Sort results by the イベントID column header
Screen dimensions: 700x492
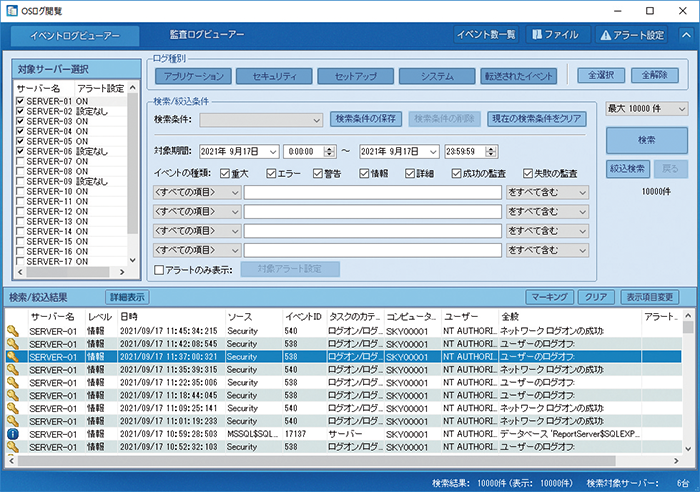(304, 317)
